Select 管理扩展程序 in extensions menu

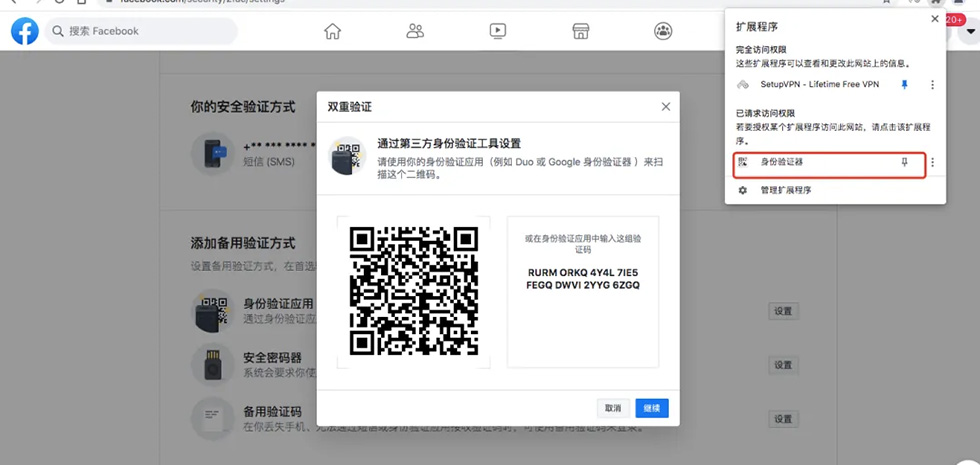click(x=785, y=190)
